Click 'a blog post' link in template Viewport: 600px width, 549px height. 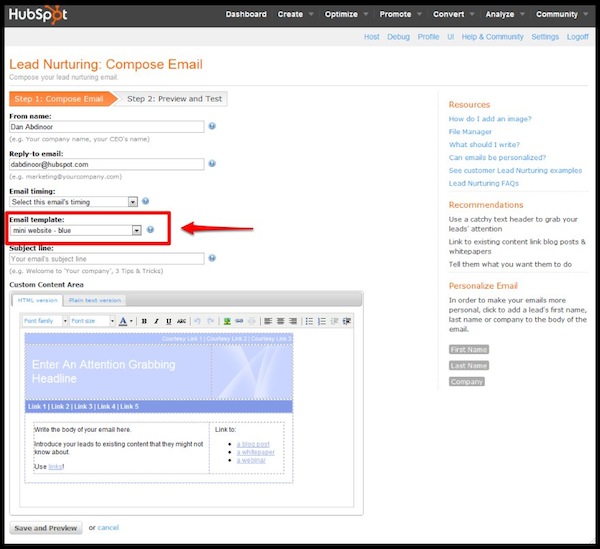253,444
